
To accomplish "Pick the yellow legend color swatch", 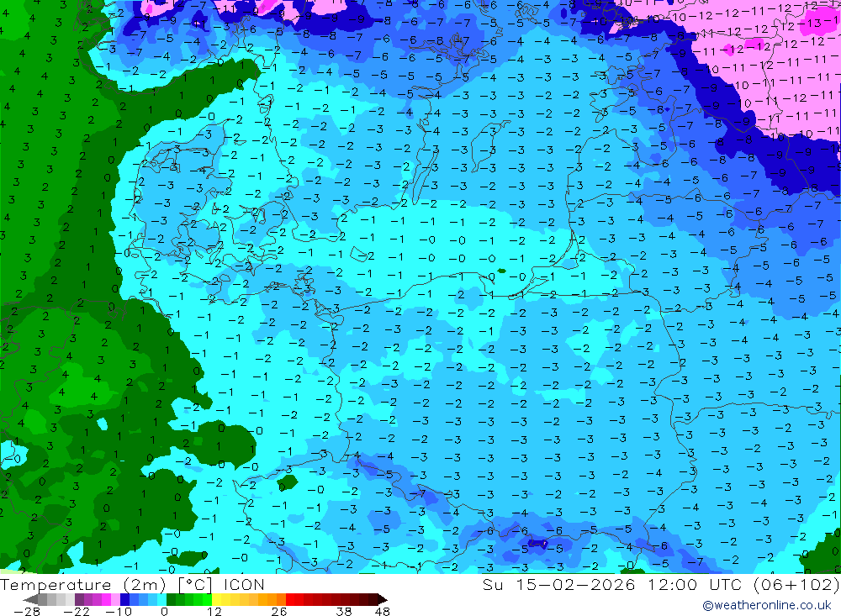I will 216,599.
